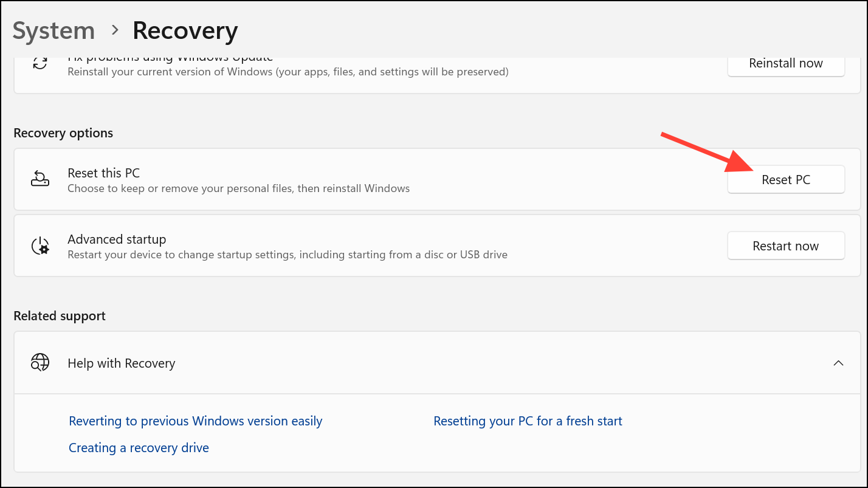Open the Reverting to previous Windows version link

click(196, 421)
